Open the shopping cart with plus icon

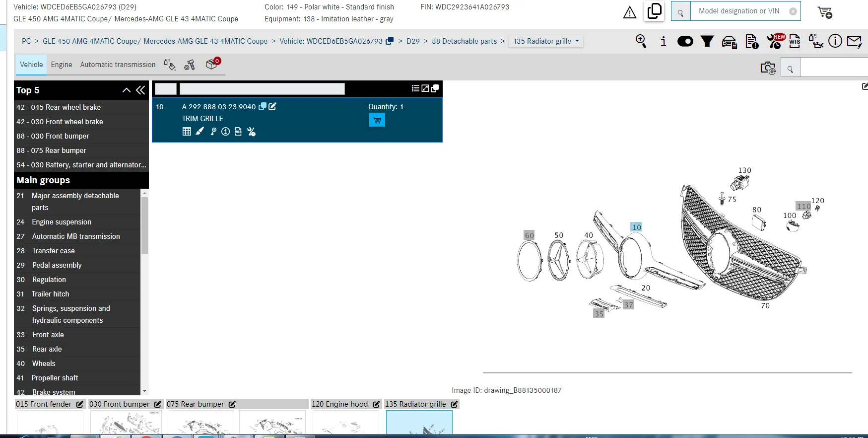(825, 12)
